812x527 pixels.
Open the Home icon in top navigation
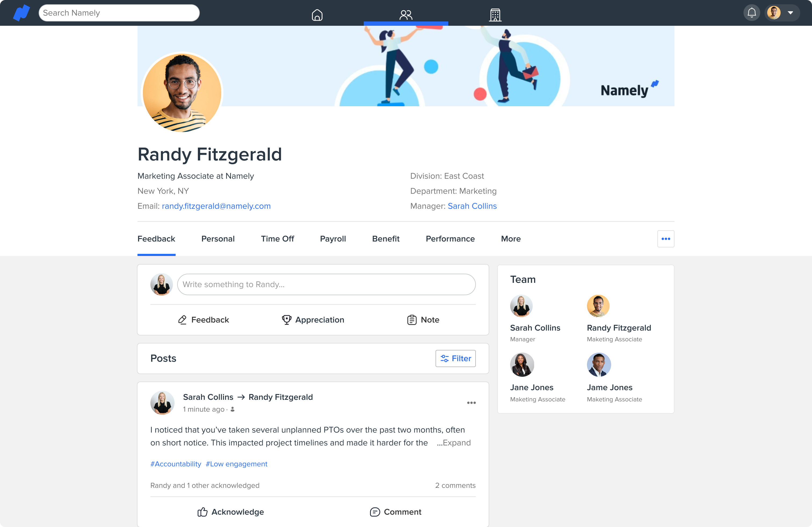coord(317,15)
